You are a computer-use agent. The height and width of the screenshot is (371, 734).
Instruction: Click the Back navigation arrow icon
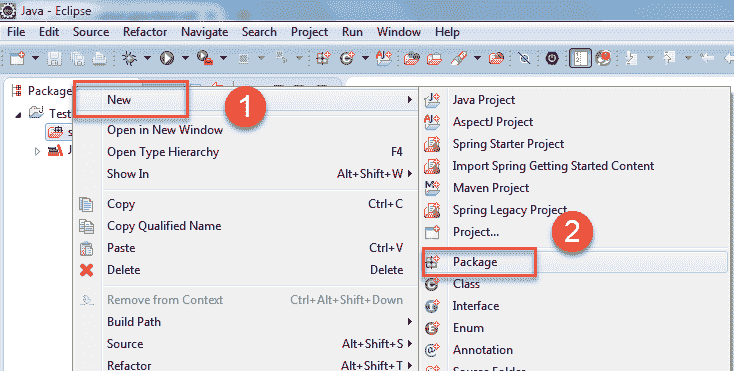(706, 58)
